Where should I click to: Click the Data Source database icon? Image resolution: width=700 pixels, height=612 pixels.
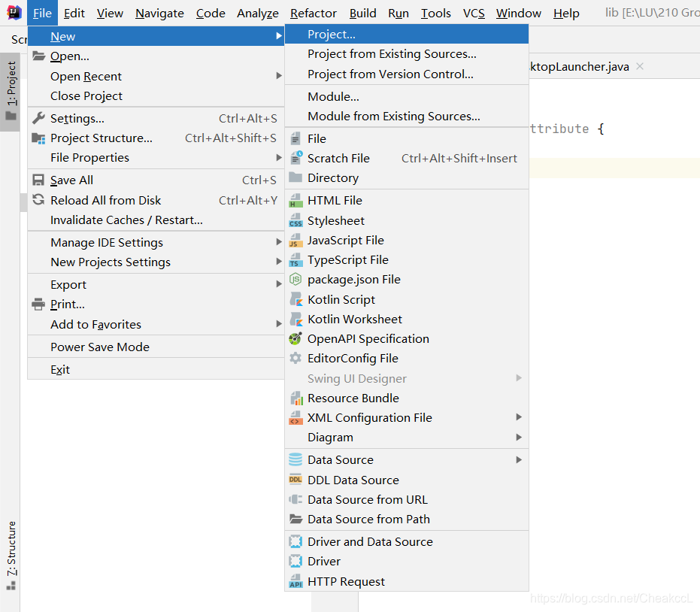(295, 459)
